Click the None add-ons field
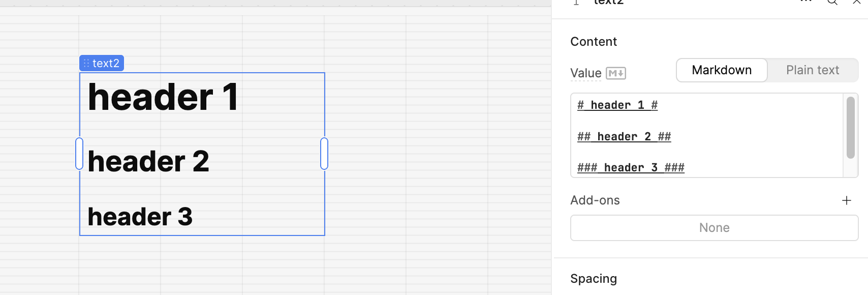Image resolution: width=868 pixels, height=295 pixels. 714,228
